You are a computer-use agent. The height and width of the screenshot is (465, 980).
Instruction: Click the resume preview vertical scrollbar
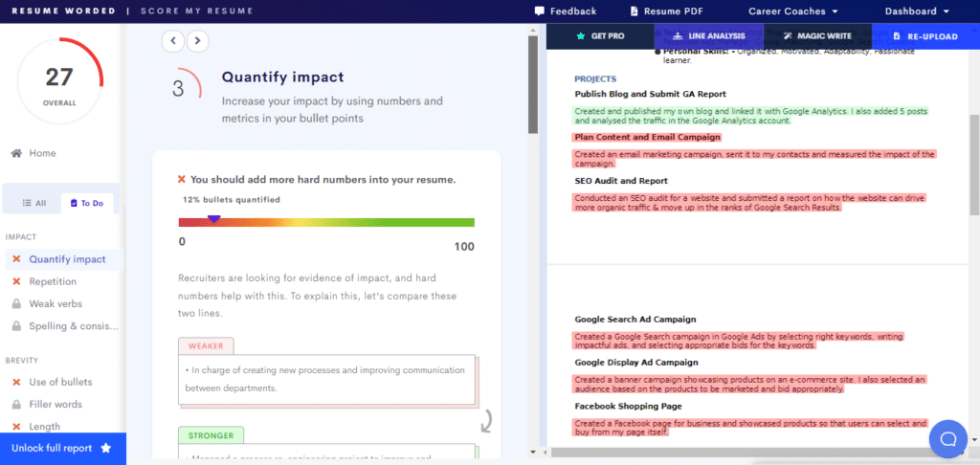(974, 165)
